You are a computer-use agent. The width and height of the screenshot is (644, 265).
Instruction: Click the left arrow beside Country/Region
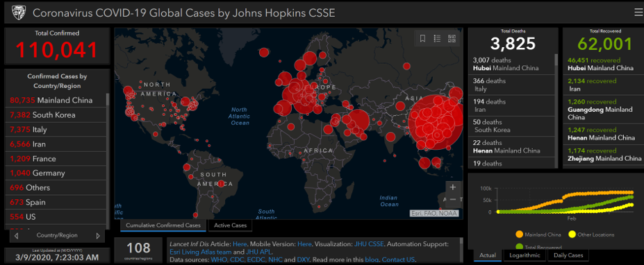(x=16, y=236)
